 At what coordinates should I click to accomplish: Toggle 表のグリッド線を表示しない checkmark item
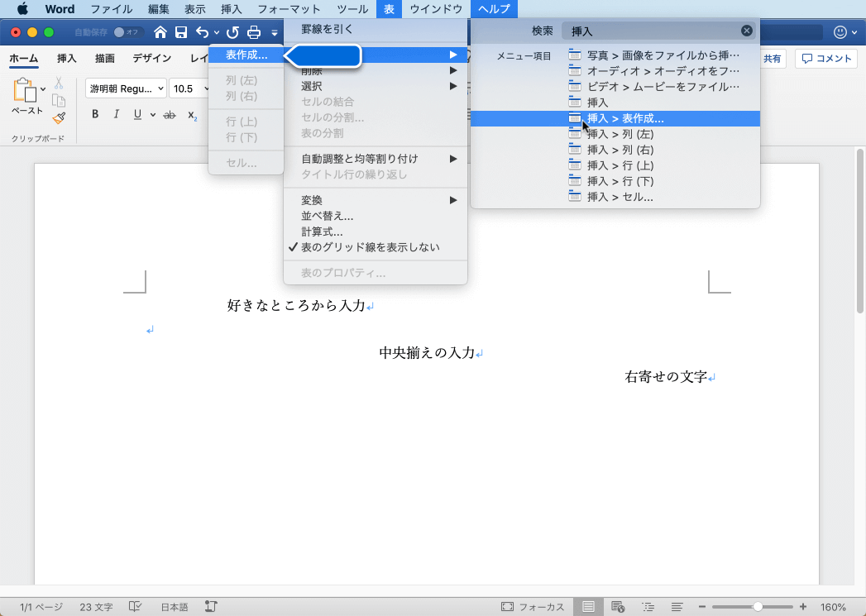[376, 247]
